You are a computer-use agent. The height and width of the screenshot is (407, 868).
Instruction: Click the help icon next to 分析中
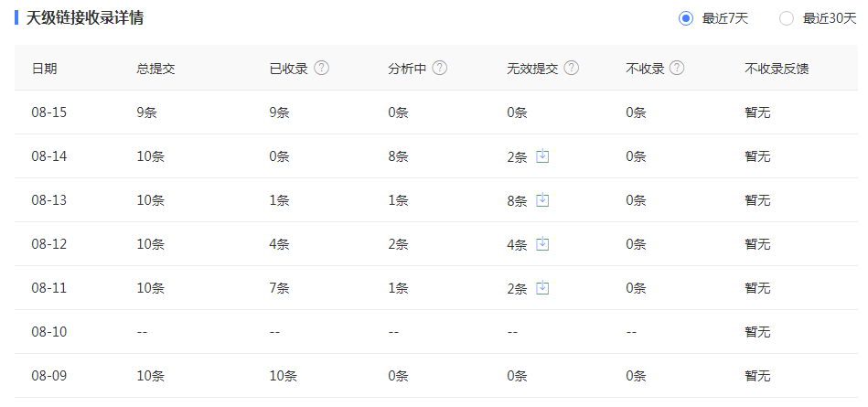440,68
